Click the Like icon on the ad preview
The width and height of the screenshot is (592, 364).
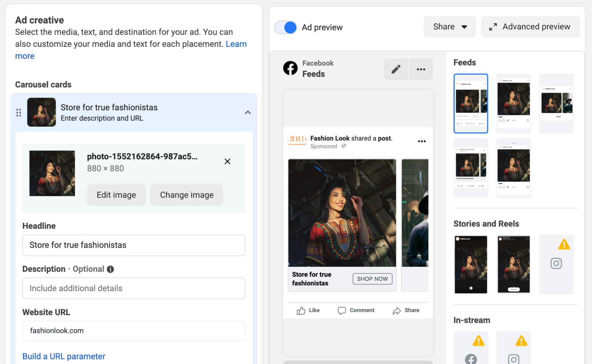pyautogui.click(x=301, y=310)
